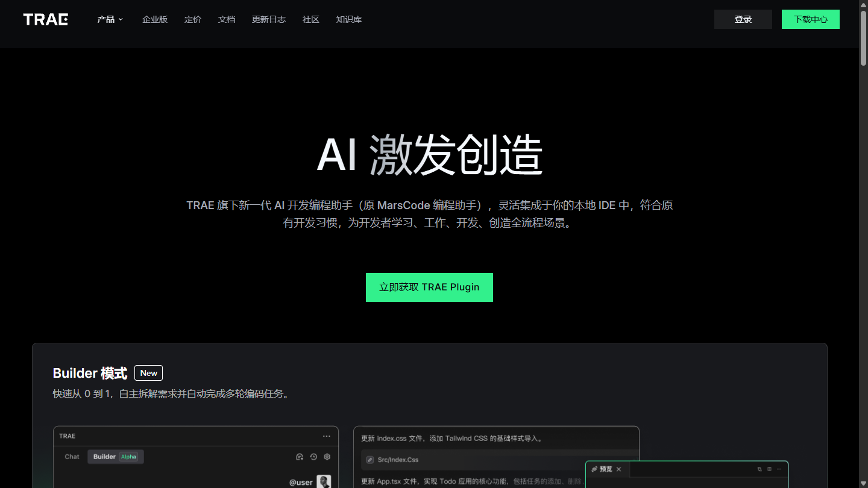Open the 文档 navigation link

tap(227, 19)
